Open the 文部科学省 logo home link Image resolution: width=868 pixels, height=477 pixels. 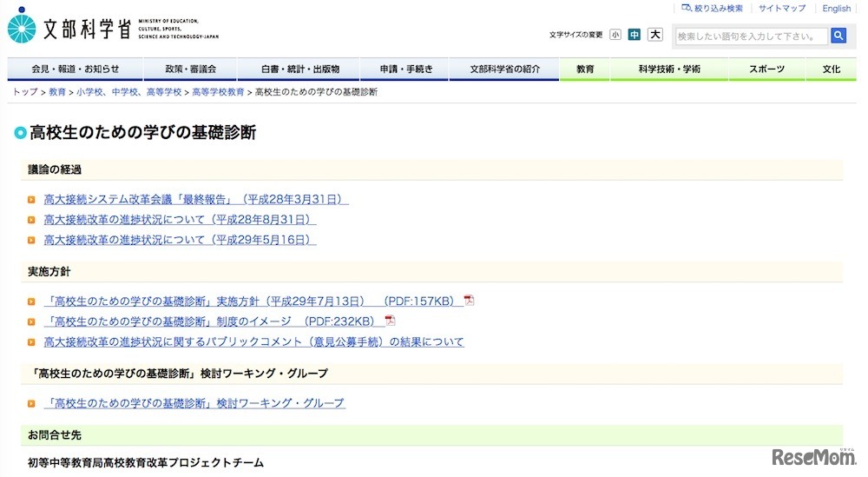click(114, 27)
